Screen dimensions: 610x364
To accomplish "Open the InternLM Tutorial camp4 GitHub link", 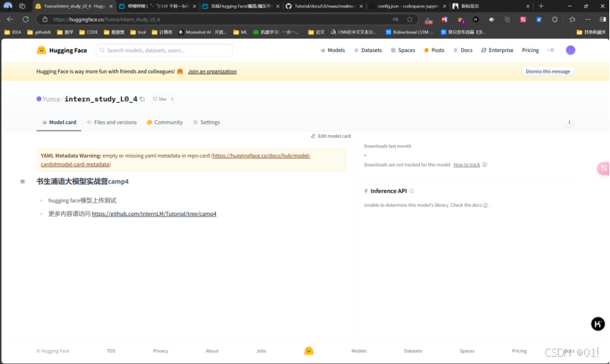I will pos(153,214).
